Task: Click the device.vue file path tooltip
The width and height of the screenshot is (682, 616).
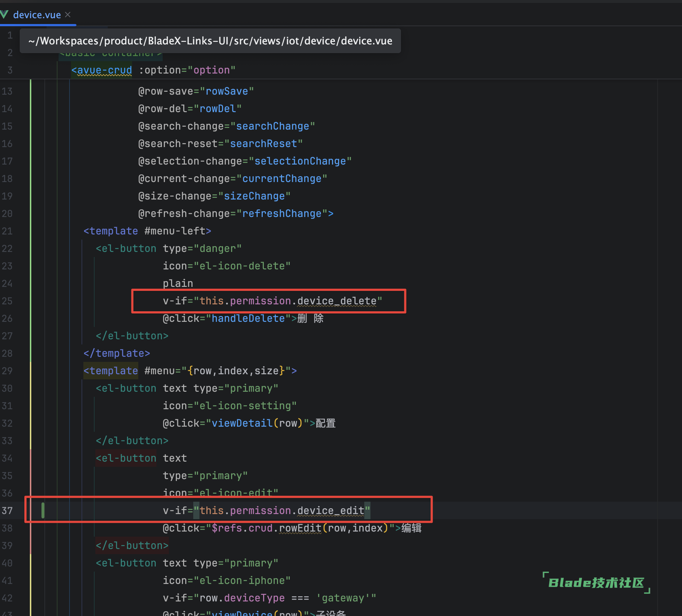Action: (210, 41)
